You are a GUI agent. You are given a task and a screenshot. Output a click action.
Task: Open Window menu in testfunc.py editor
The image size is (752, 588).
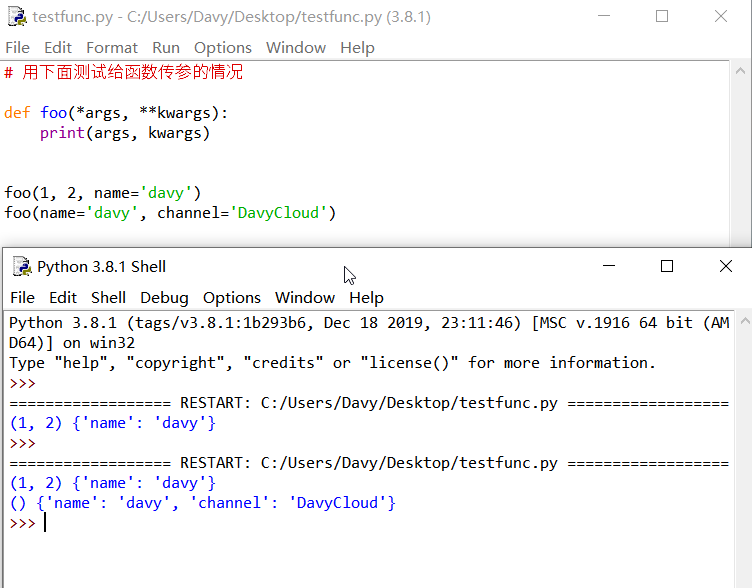click(x=296, y=47)
